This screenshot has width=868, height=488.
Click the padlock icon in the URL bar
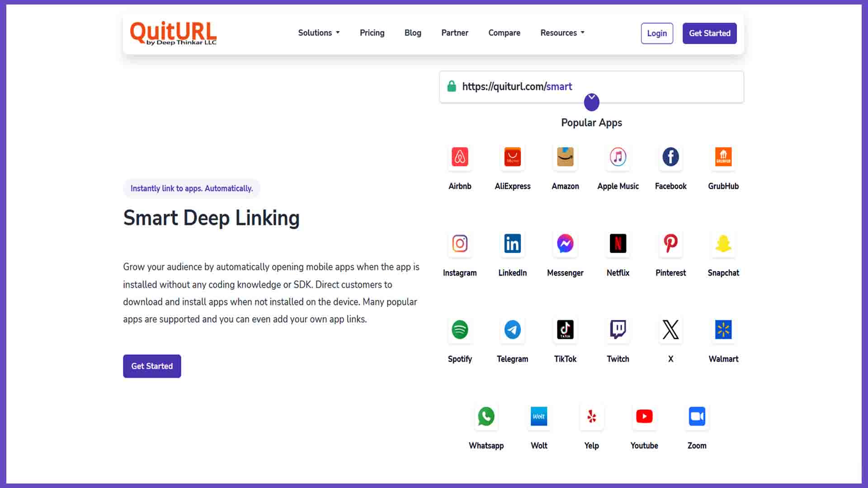tap(452, 86)
